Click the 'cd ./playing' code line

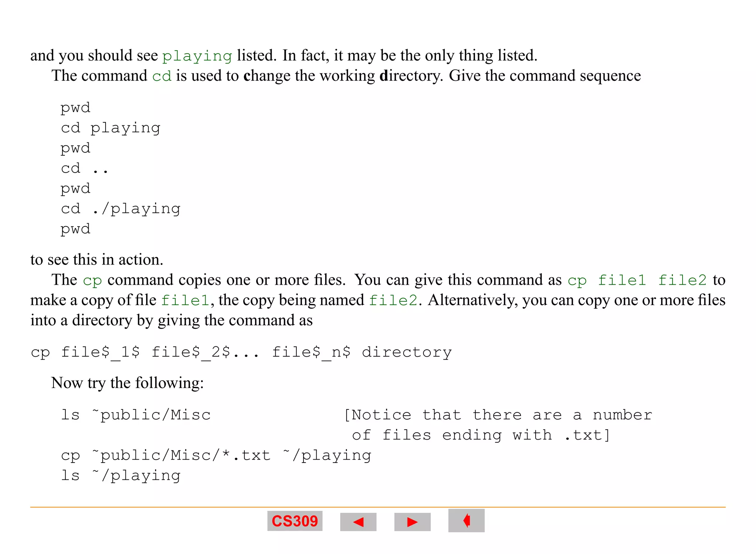click(121, 209)
